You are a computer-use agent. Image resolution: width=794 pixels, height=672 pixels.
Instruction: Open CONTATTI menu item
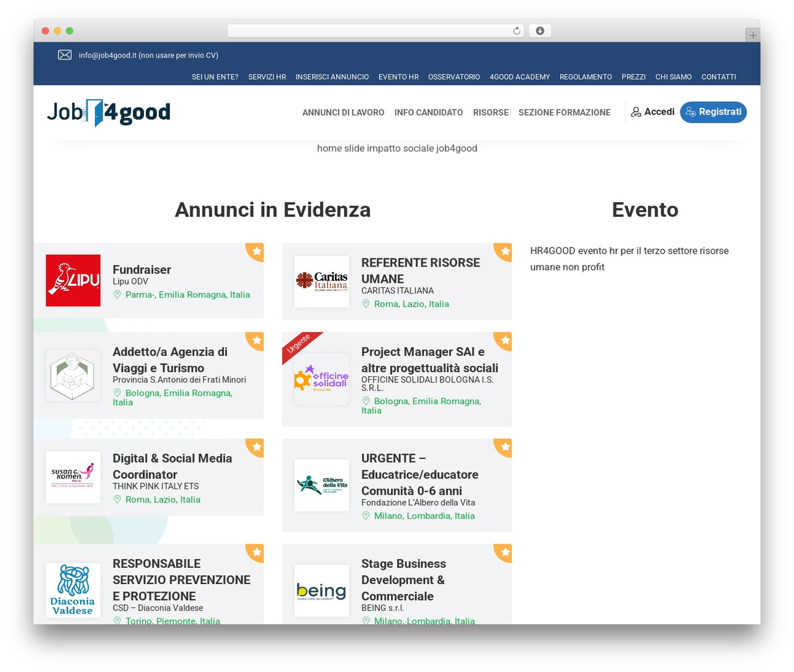[718, 77]
